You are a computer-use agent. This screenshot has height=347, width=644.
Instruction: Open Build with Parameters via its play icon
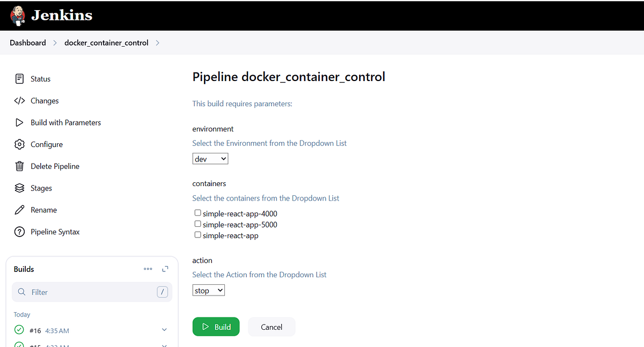[x=19, y=122]
